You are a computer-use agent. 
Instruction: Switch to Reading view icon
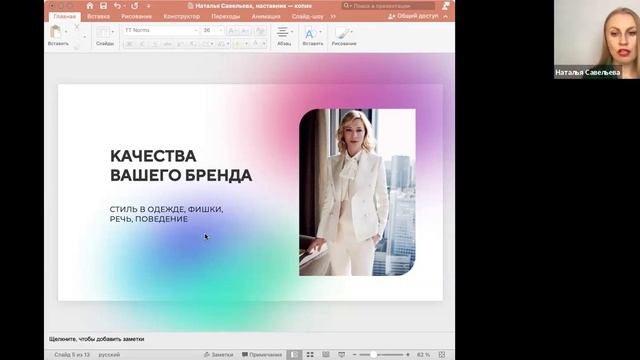[x=326, y=355]
